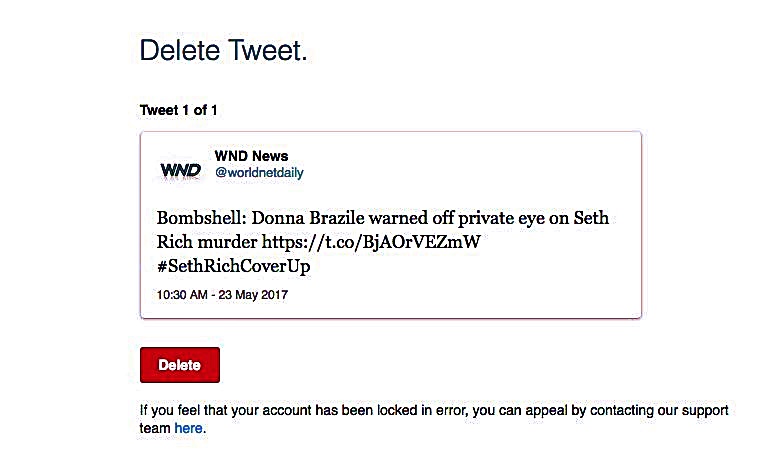Click the WND News account name
This screenshot has width=758, height=451.
pos(251,156)
